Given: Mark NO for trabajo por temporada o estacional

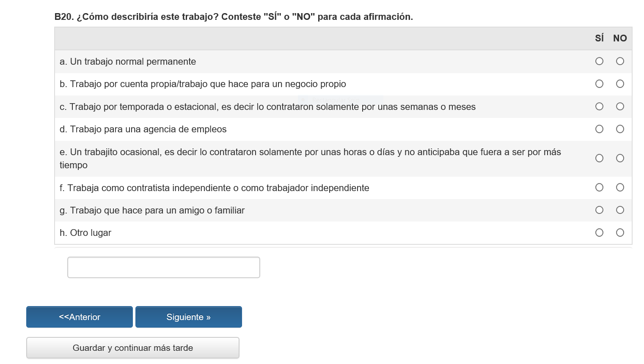Looking at the screenshot, I should (620, 107).
